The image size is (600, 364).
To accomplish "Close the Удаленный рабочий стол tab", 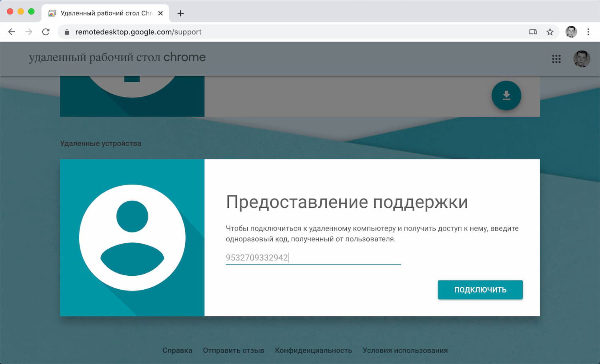I will point(160,13).
